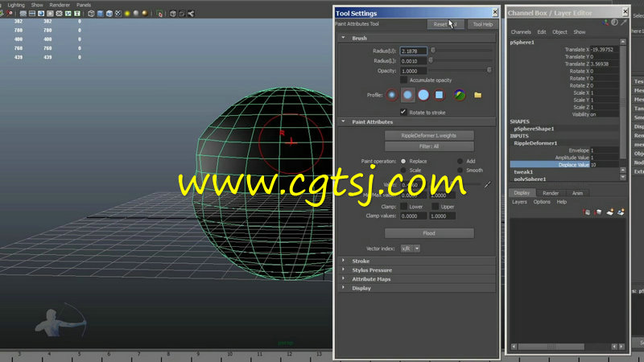
Task: Click the Reset Tool button
Action: (x=446, y=24)
